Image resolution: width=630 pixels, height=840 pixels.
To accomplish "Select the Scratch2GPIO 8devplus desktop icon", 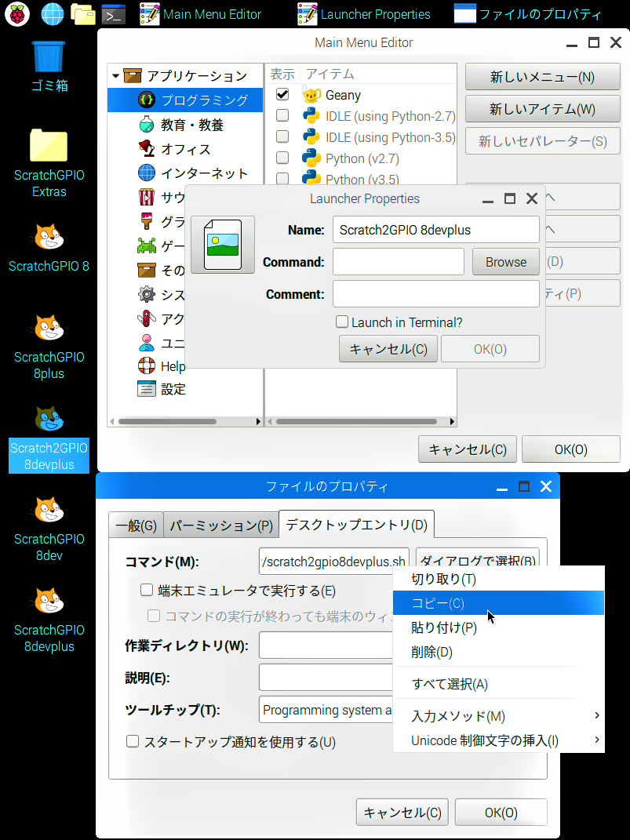I will pos(49,438).
